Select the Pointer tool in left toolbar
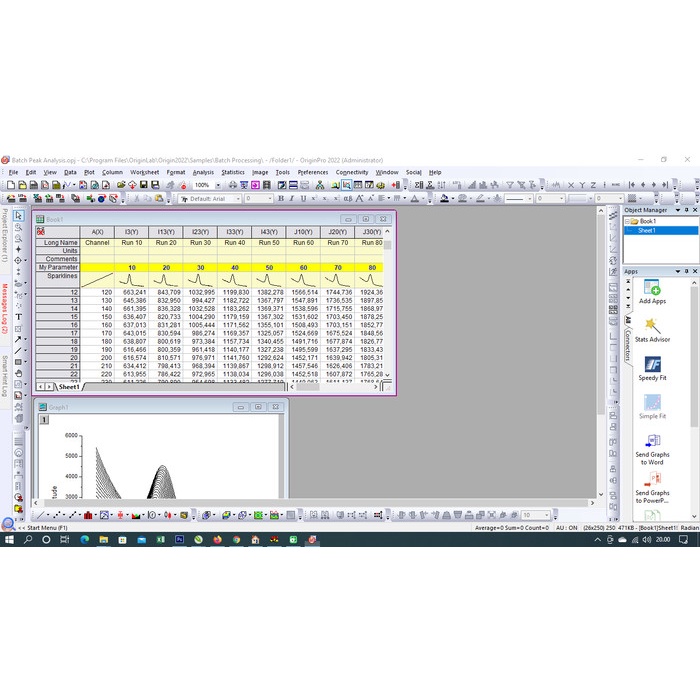The image size is (700, 700). (x=18, y=216)
